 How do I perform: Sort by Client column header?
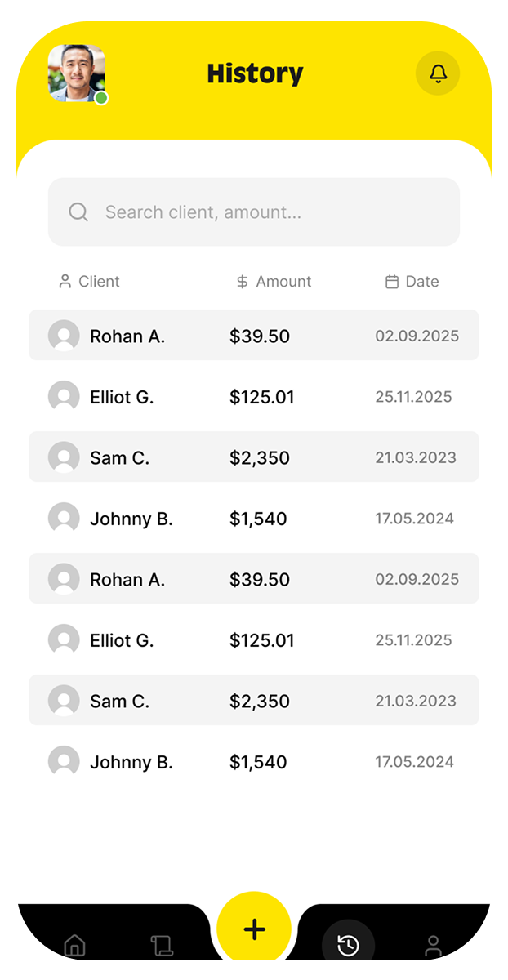[89, 282]
